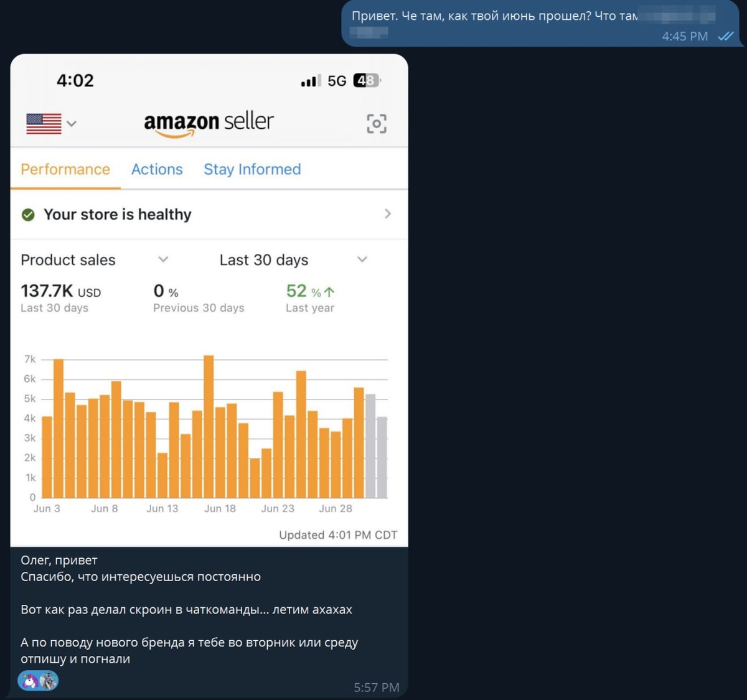The width and height of the screenshot is (747, 700).
Task: Click the battery level indicator showing 48
Action: pos(367,80)
